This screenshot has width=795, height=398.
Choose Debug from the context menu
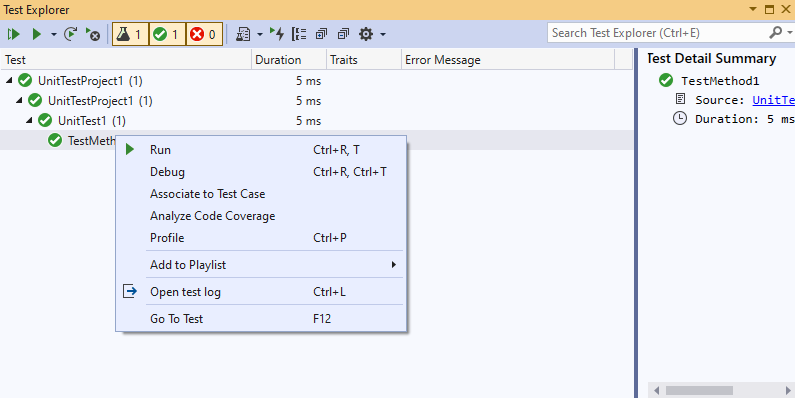pos(261,172)
